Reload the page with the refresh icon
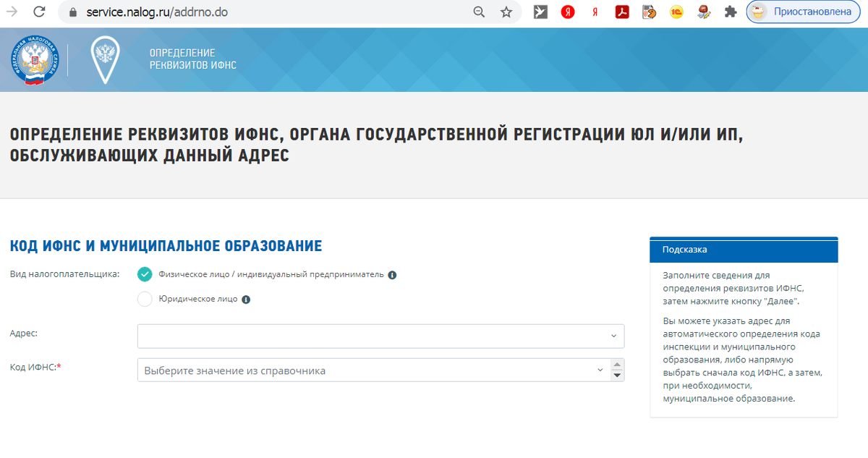The height and width of the screenshot is (458, 868). click(x=39, y=12)
